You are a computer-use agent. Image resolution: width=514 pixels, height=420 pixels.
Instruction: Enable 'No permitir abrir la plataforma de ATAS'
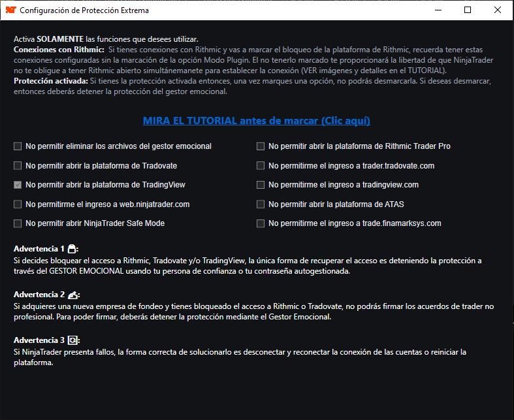pyautogui.click(x=261, y=204)
